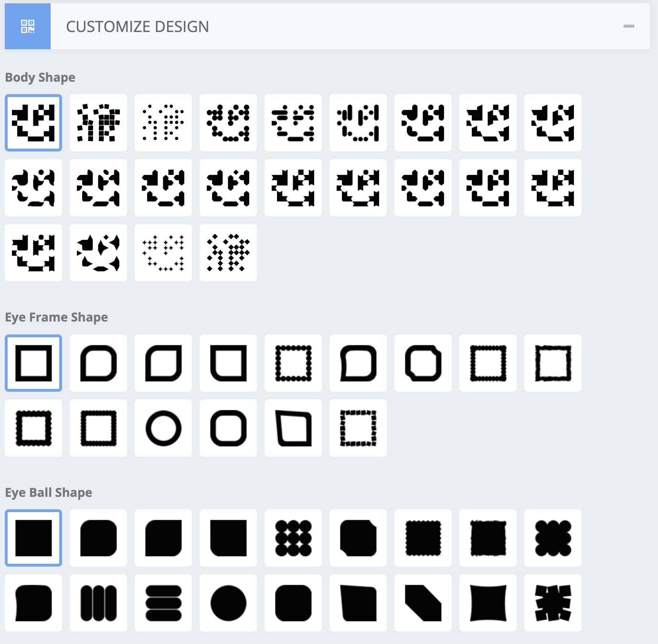Screen dimensions: 658x644
Task: Choose the jagged puzzle-like eye ball
Action: click(x=553, y=603)
